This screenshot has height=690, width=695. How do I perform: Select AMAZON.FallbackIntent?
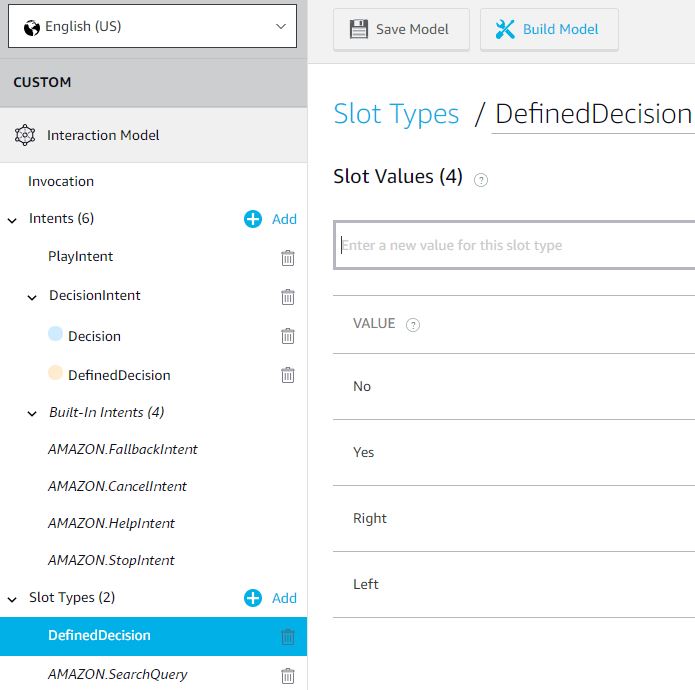coord(123,449)
